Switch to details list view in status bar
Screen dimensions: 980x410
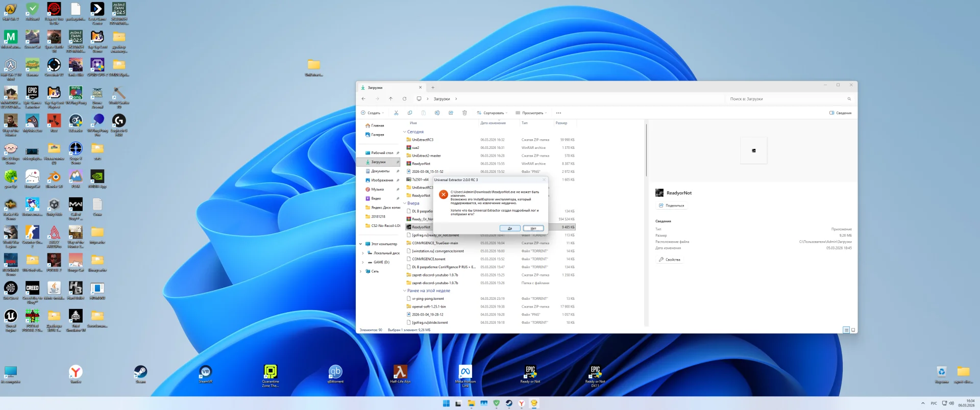[x=846, y=330]
